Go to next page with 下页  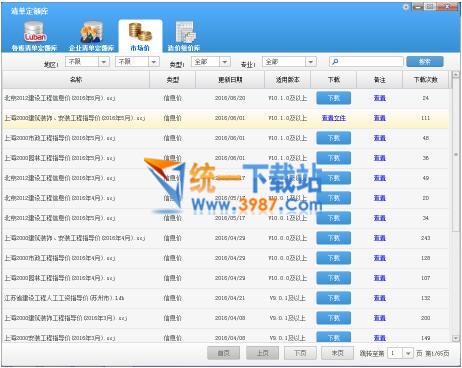(x=300, y=353)
